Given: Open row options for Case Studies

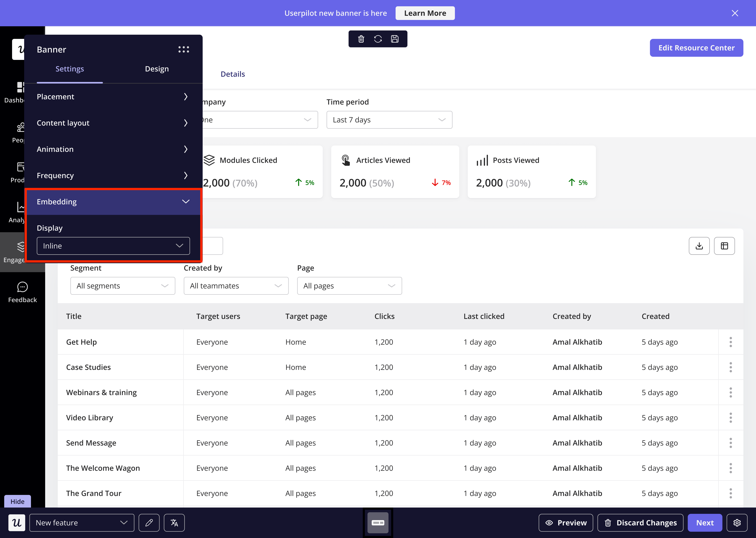Looking at the screenshot, I should click(731, 367).
